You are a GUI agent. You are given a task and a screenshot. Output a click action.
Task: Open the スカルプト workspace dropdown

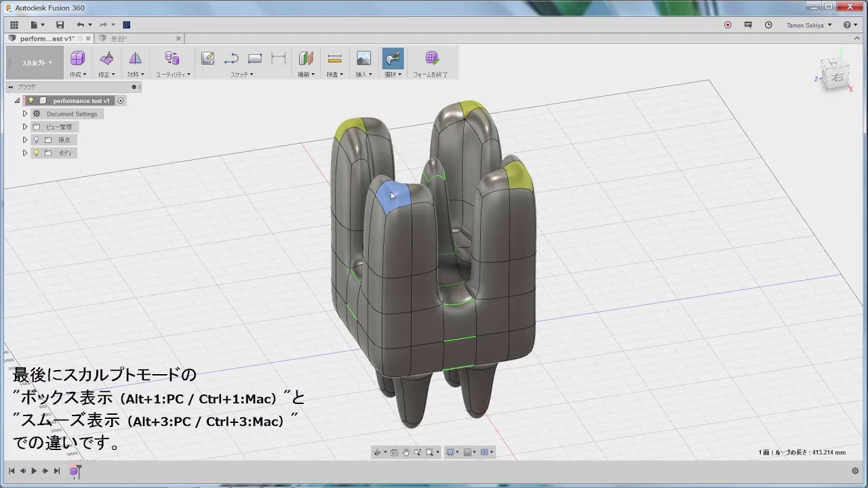pos(36,63)
